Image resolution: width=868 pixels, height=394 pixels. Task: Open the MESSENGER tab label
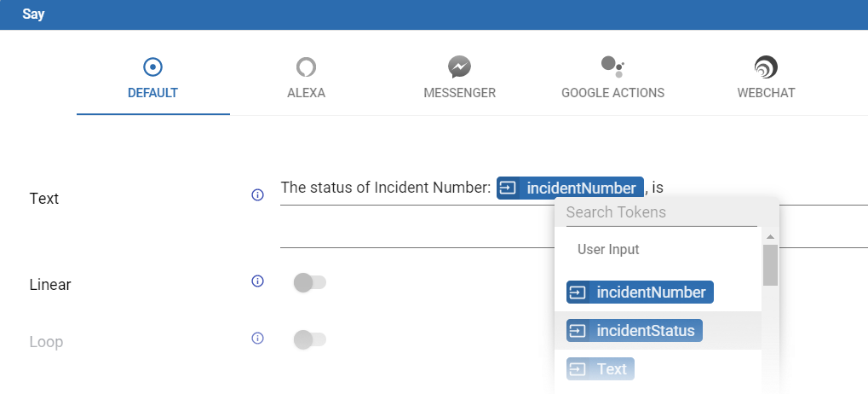point(459,93)
